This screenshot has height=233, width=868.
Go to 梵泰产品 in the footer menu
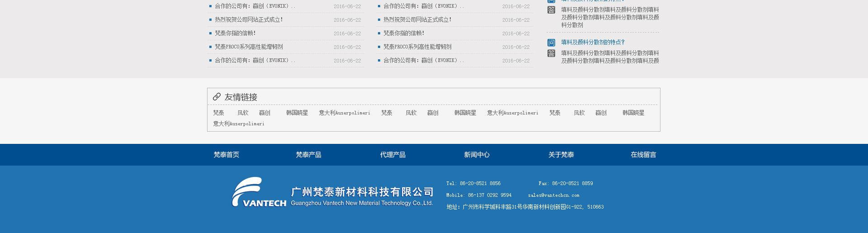tap(308, 155)
